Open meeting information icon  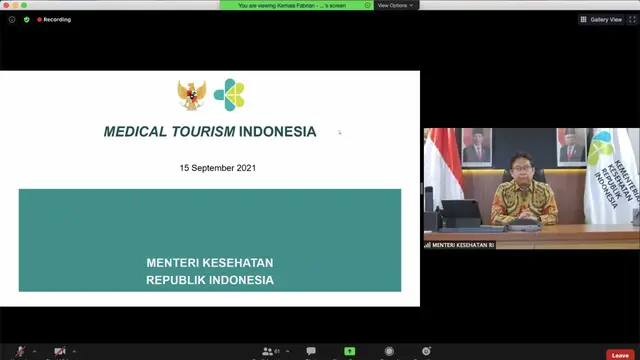coord(12,20)
